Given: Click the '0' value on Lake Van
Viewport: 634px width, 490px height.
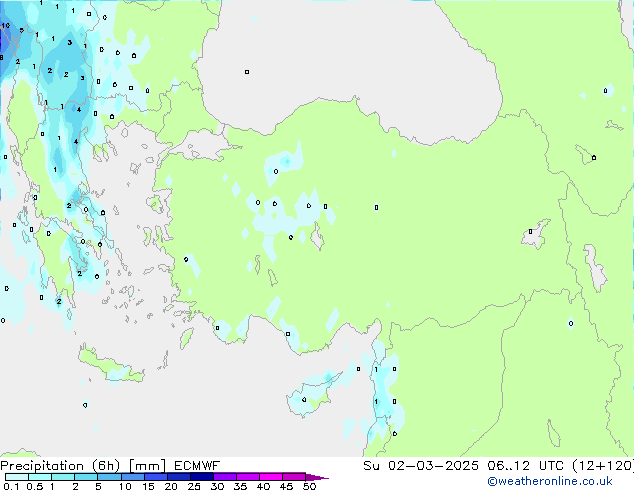Looking at the screenshot, I should (530, 232).
